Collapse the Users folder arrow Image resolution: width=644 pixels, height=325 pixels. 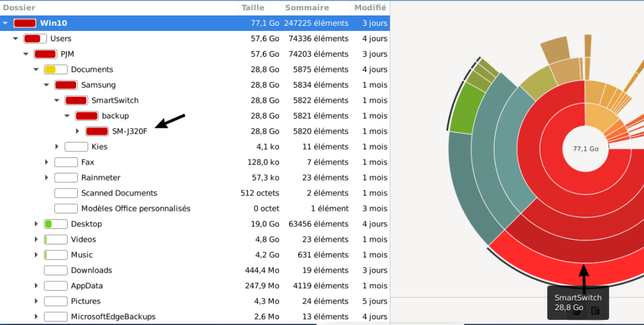16,39
